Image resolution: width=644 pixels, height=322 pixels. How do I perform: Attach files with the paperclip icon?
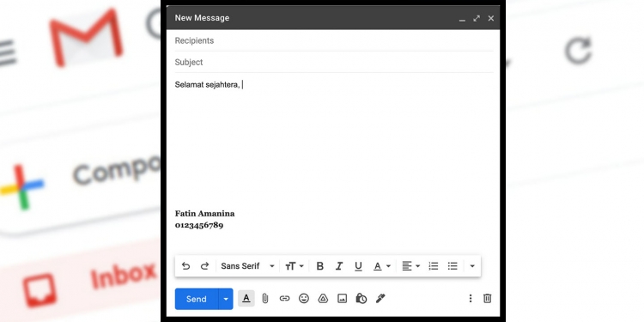click(265, 299)
